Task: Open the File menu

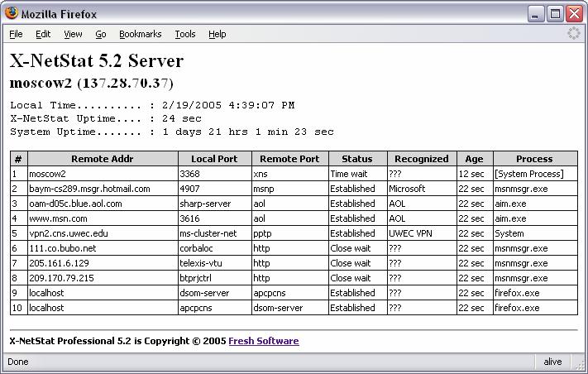Action: tap(16, 34)
